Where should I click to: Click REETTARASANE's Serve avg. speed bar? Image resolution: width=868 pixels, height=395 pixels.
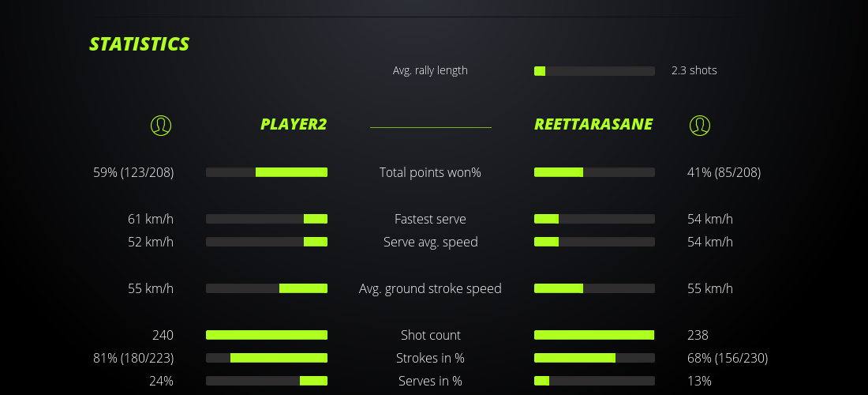594,242
